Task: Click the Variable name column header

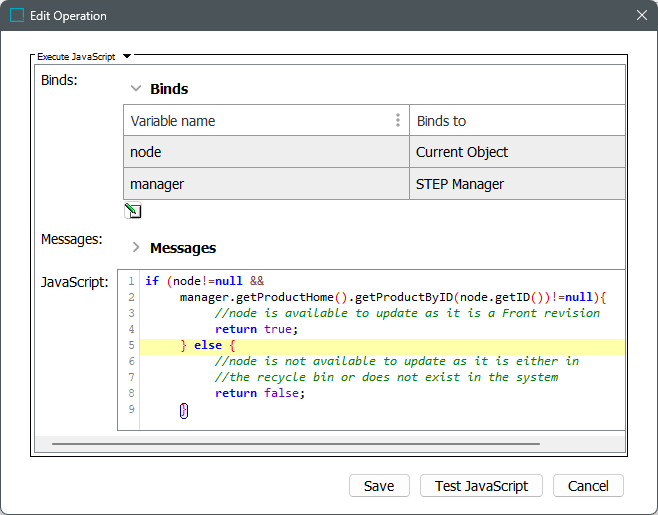Action: click(x=258, y=121)
